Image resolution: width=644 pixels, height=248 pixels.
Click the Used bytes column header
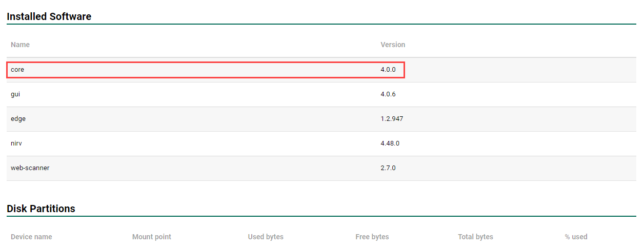point(266,237)
